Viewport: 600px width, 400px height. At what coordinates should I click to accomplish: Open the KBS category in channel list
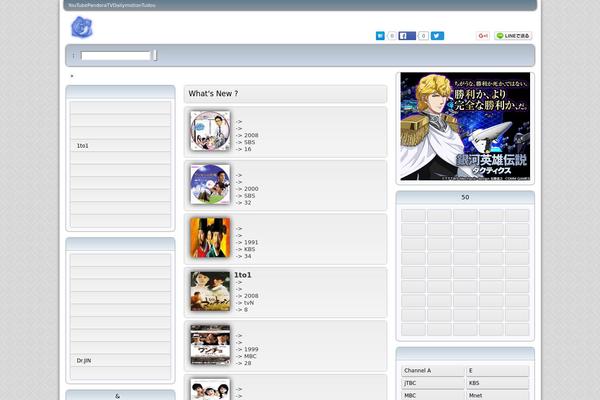tap(497, 383)
